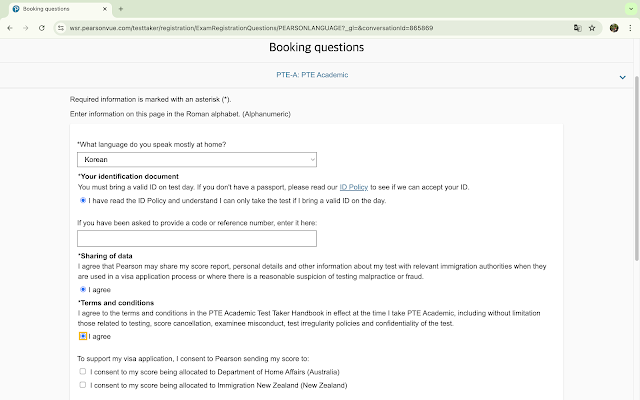Viewport: 640px width, 400px height.
Task: Open a new browser tab
Action: tap(120, 8)
